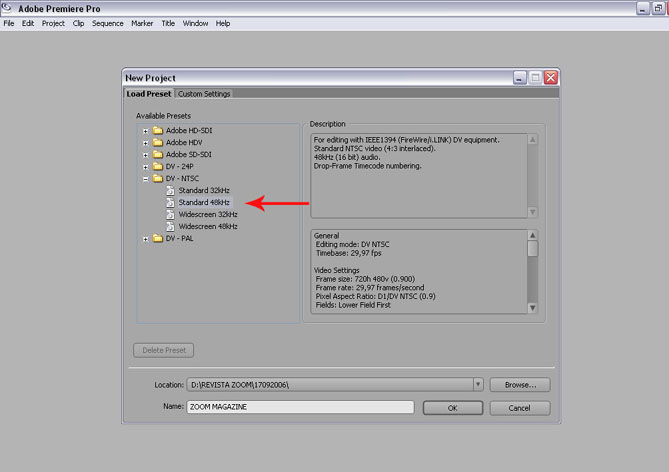This screenshot has width=669, height=472.
Task: Click the Adobe SD-SDI folder icon
Action: (x=158, y=155)
